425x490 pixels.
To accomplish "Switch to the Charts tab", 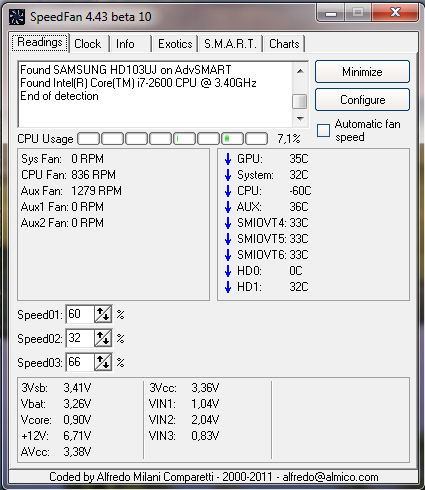I will click(x=284, y=44).
